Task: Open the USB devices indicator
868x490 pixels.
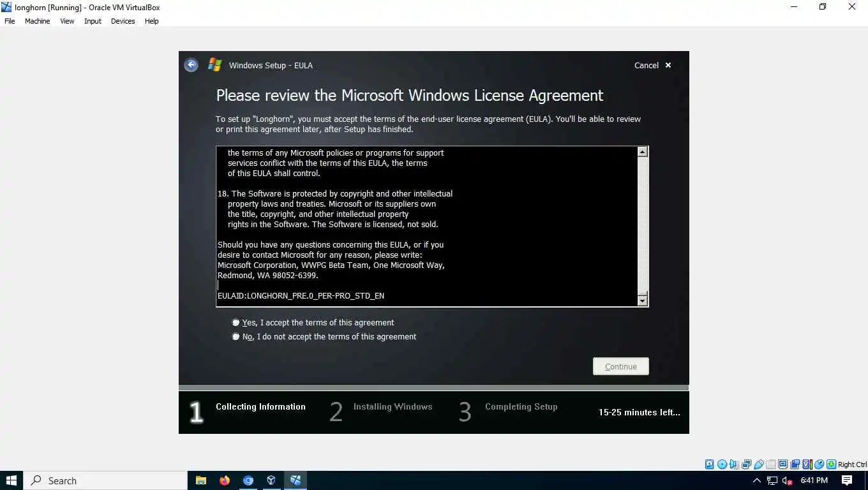Action: (759, 464)
